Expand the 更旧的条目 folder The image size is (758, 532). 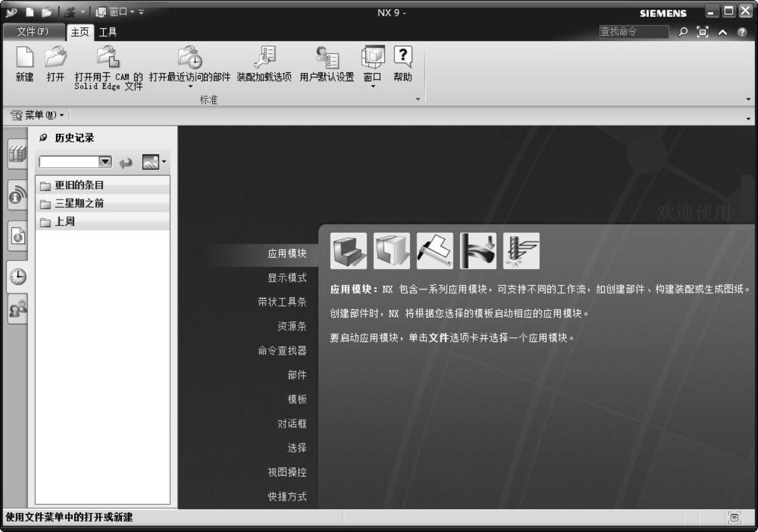click(103, 185)
